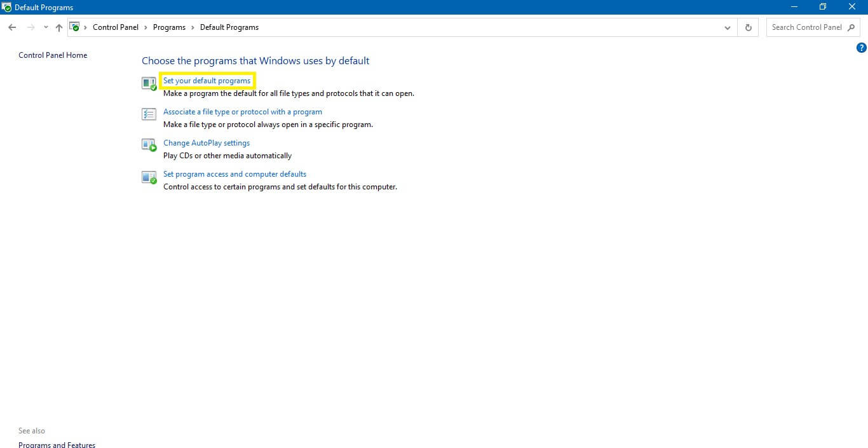The width and height of the screenshot is (868, 448).
Task: Expand the chevron before Control Panel breadcrumb
Action: (x=86, y=27)
